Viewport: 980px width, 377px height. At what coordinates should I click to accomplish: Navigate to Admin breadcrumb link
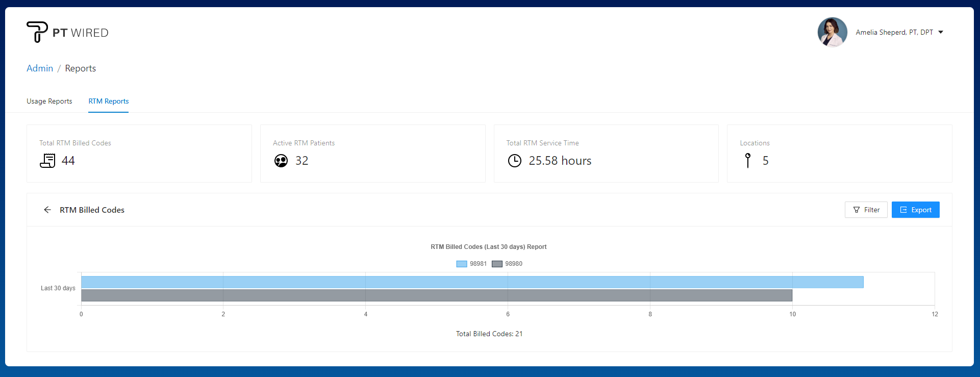tap(40, 68)
